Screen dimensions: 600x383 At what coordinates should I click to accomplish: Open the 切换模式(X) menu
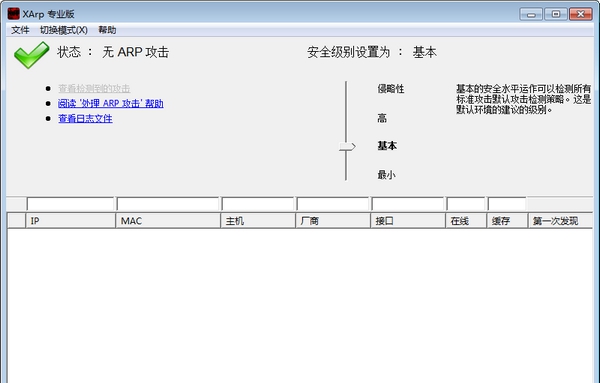click(64, 30)
